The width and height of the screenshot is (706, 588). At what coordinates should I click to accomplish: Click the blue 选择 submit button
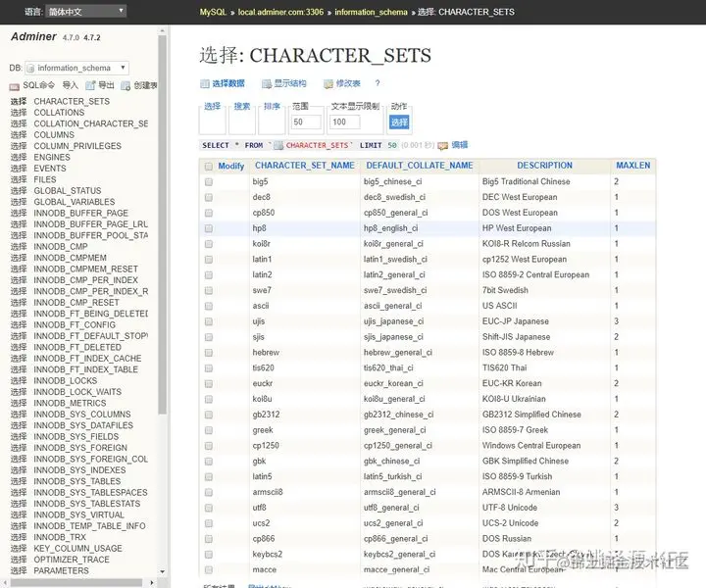click(399, 122)
